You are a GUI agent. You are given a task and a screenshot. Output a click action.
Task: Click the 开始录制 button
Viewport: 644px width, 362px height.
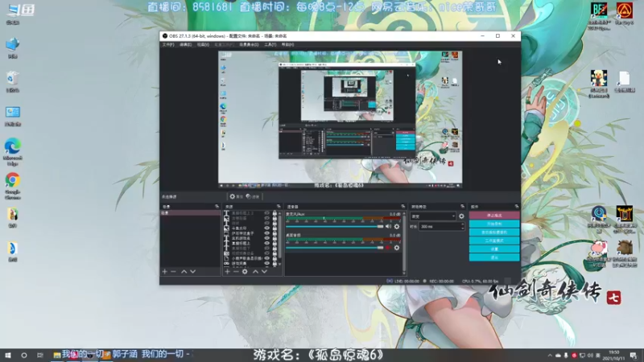494,224
